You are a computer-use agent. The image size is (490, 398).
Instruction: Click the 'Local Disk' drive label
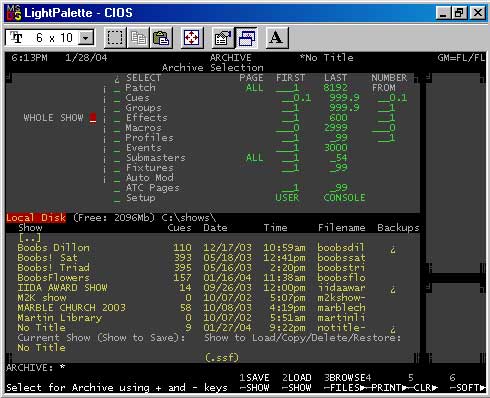pyautogui.click(x=36, y=218)
